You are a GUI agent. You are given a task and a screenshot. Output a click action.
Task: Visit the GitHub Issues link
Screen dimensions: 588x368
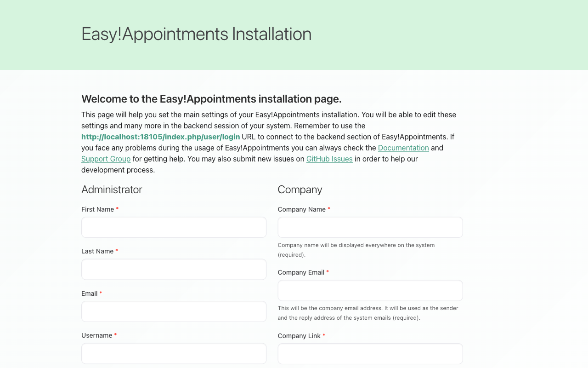(329, 159)
